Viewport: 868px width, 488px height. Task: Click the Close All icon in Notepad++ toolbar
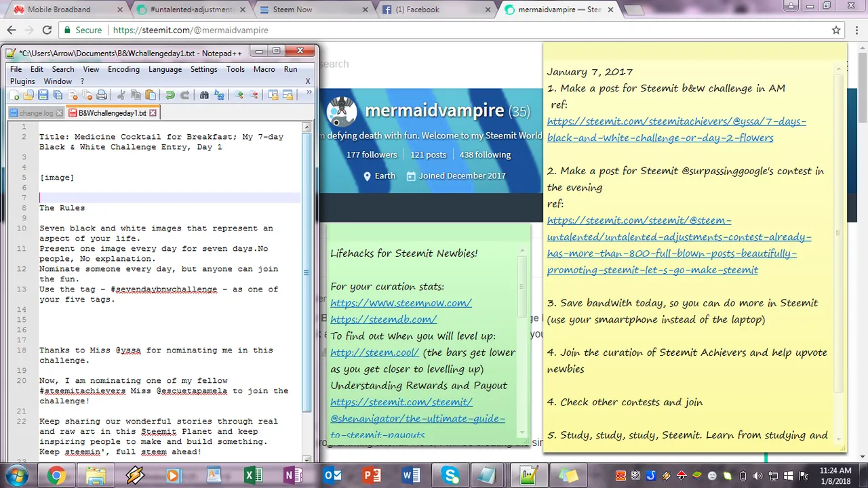(87, 96)
